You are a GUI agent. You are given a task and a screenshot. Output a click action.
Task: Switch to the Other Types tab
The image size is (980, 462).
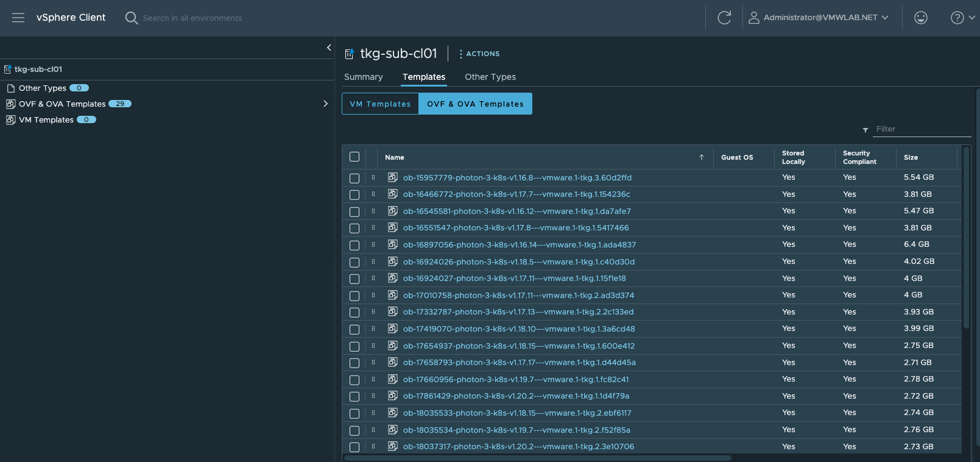[x=490, y=77]
